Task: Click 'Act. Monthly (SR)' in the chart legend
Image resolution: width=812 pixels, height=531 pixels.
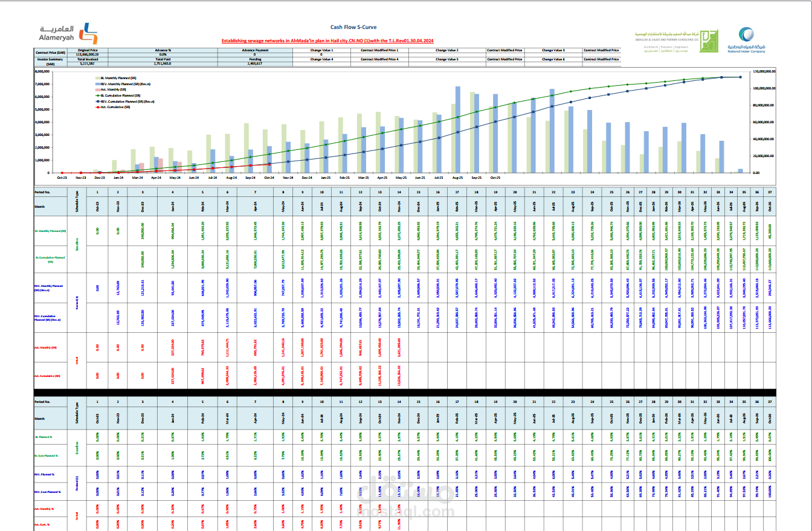Action: coord(111,89)
